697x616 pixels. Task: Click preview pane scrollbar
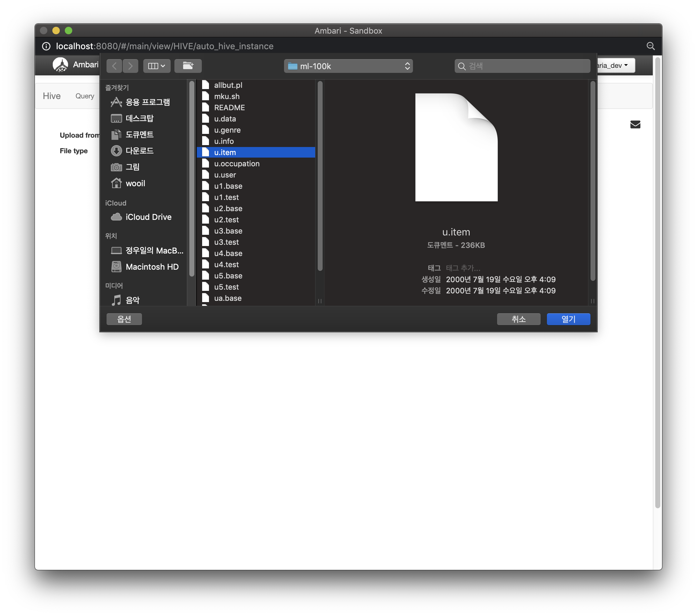[593, 181]
